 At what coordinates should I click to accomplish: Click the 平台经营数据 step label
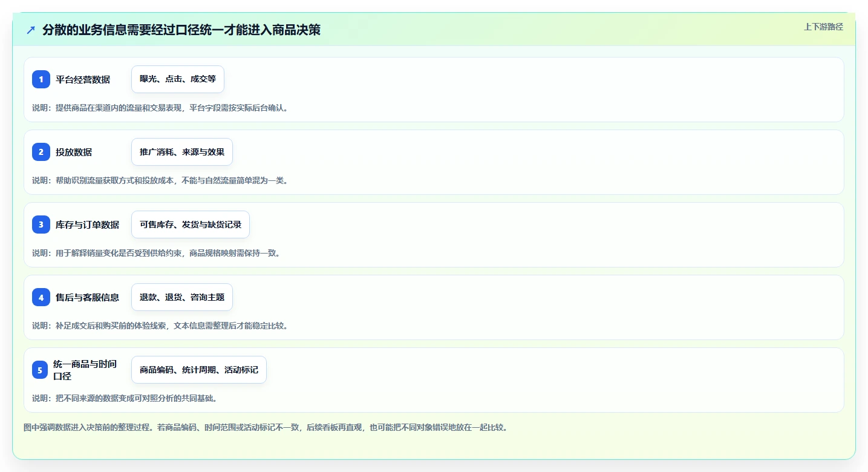tap(83, 79)
